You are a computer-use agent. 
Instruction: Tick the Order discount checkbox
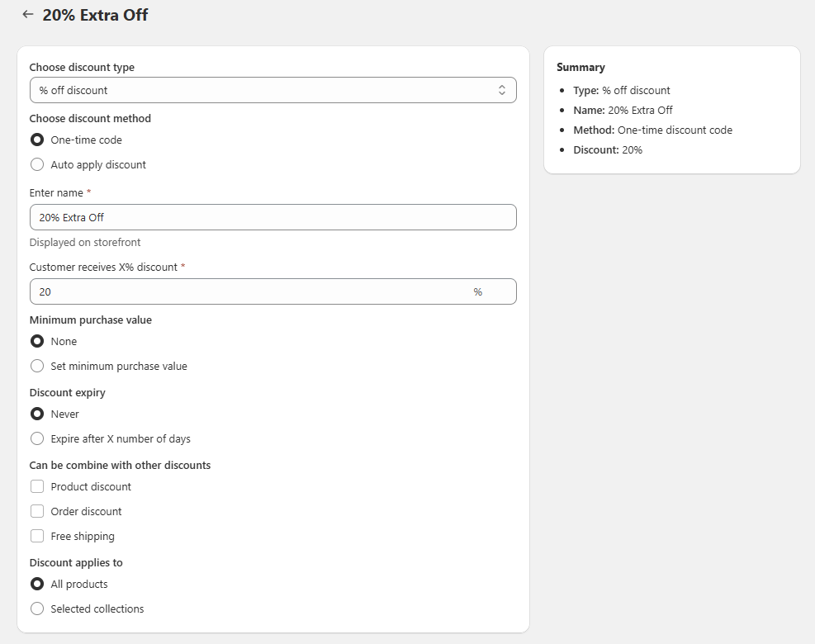coord(37,512)
